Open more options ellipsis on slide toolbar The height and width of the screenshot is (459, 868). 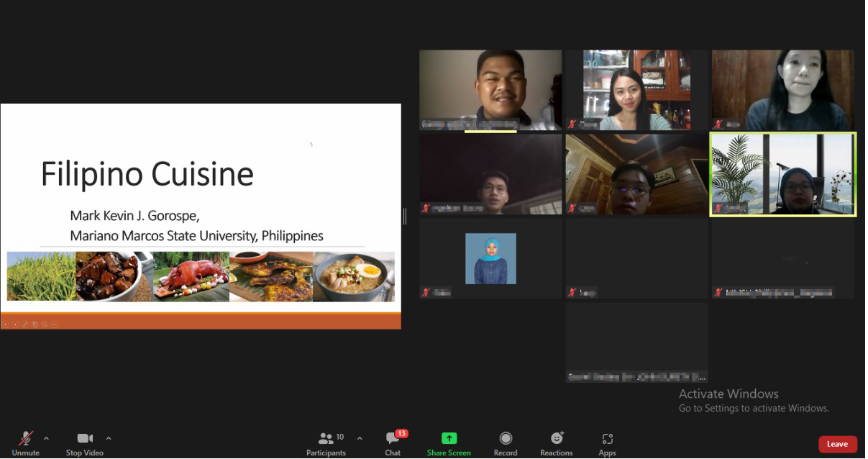[54, 324]
